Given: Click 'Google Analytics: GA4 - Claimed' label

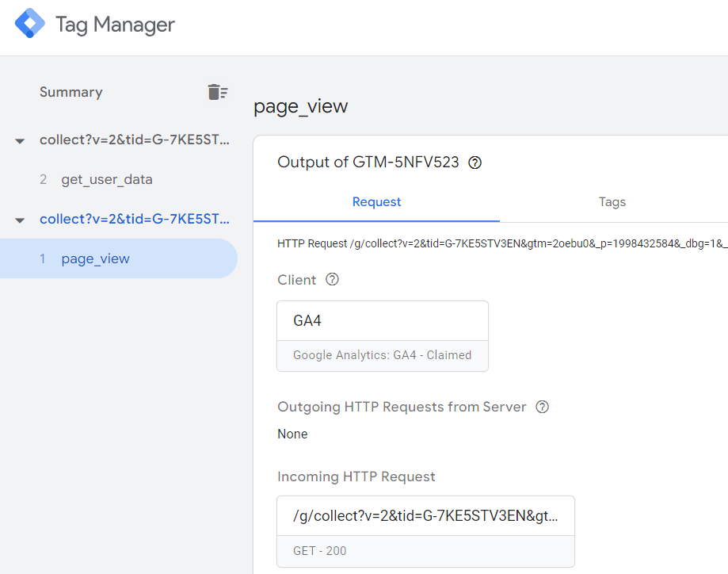Looking at the screenshot, I should pyautogui.click(x=382, y=355).
